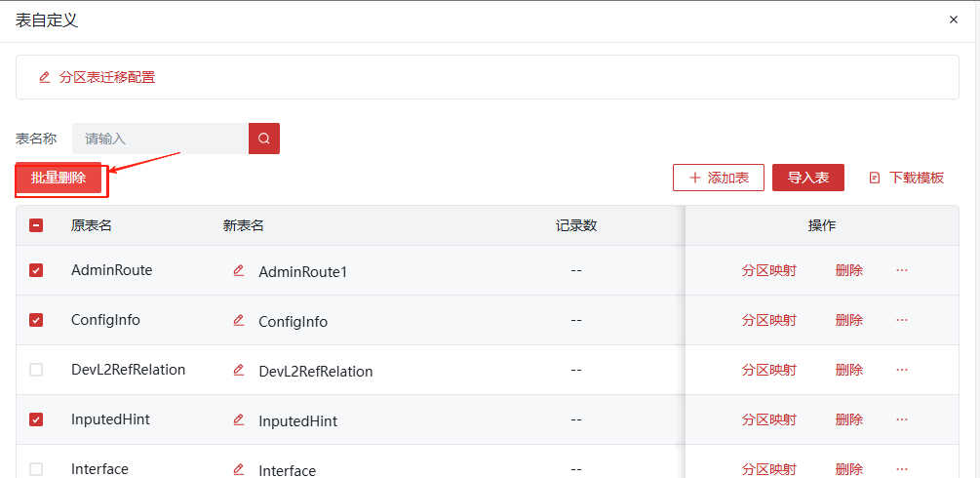Click the edit pencil beside ConfigInfo new name
The height and width of the screenshot is (478, 980).
(x=239, y=320)
